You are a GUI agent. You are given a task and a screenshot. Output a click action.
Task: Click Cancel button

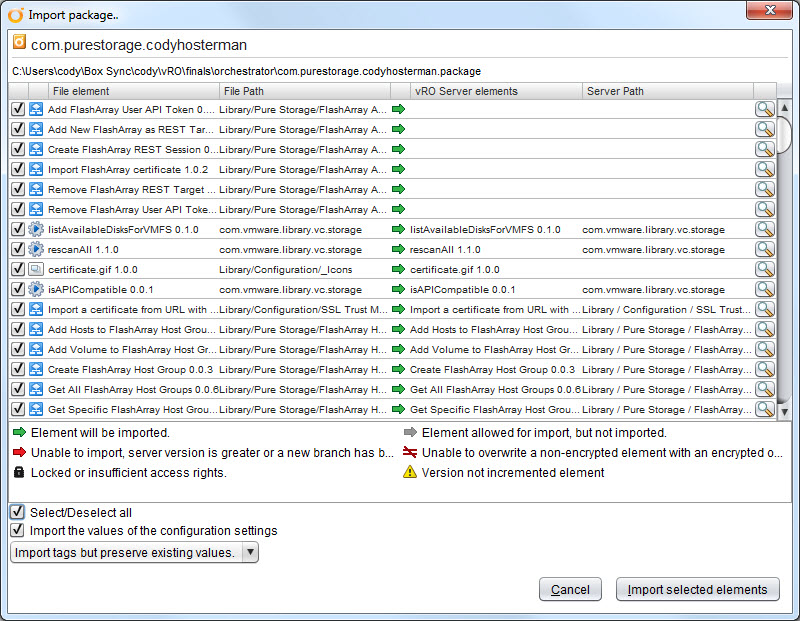pos(570,589)
